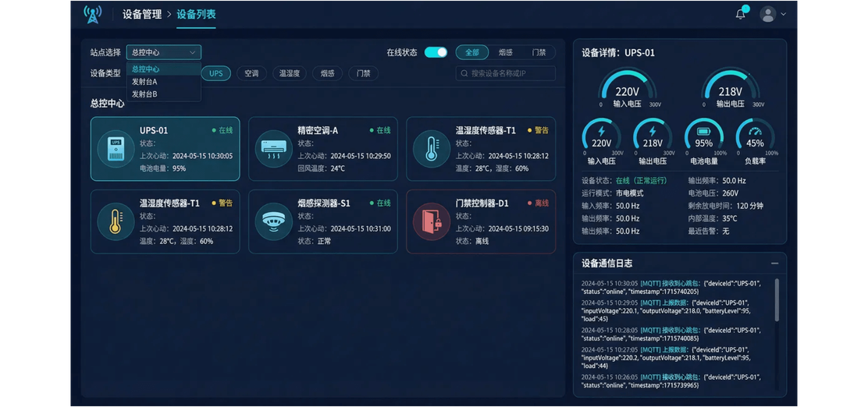
Task: Open the notification bell
Action: pos(741,14)
